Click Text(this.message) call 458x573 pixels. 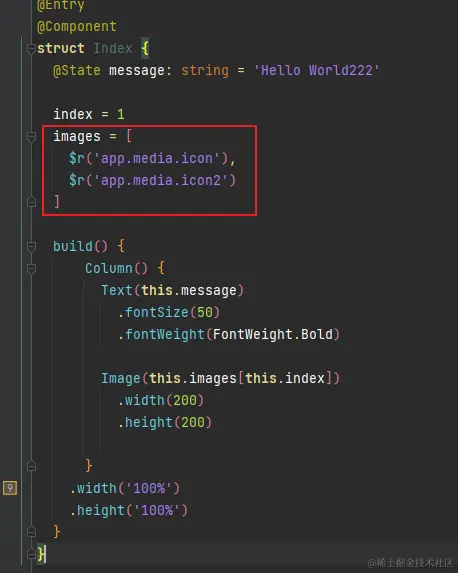(173, 291)
